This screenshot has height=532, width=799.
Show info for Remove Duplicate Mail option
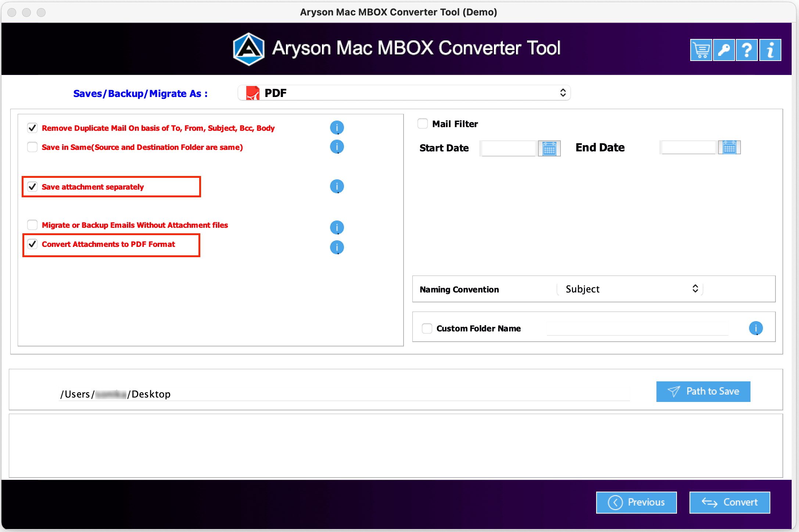click(x=337, y=127)
